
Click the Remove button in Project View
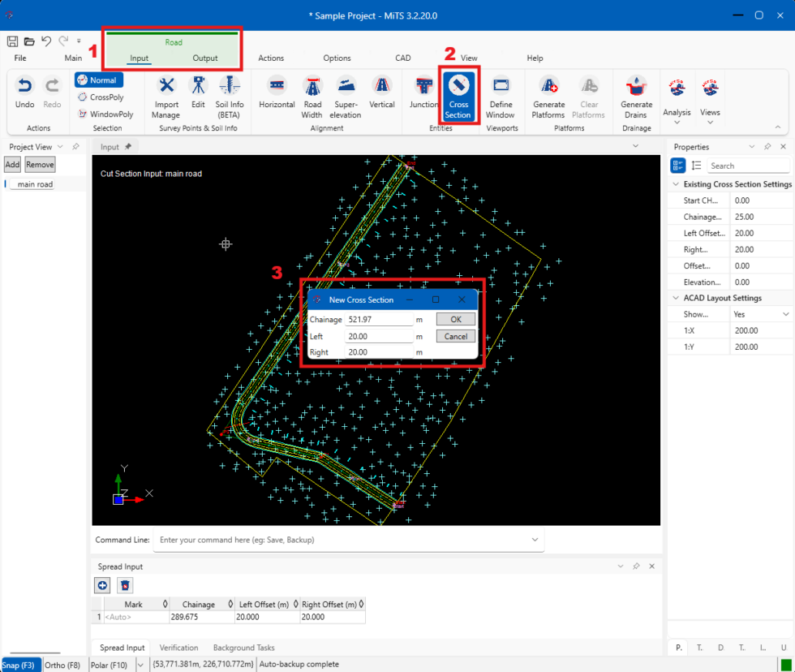39,164
